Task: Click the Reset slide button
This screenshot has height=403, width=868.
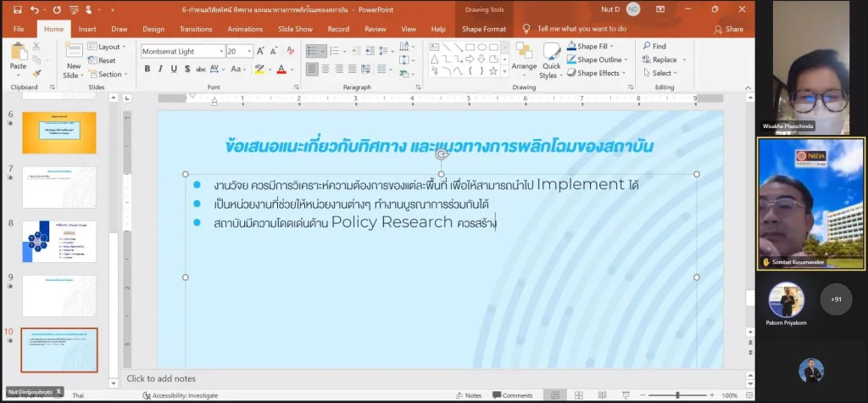Action: (102, 60)
